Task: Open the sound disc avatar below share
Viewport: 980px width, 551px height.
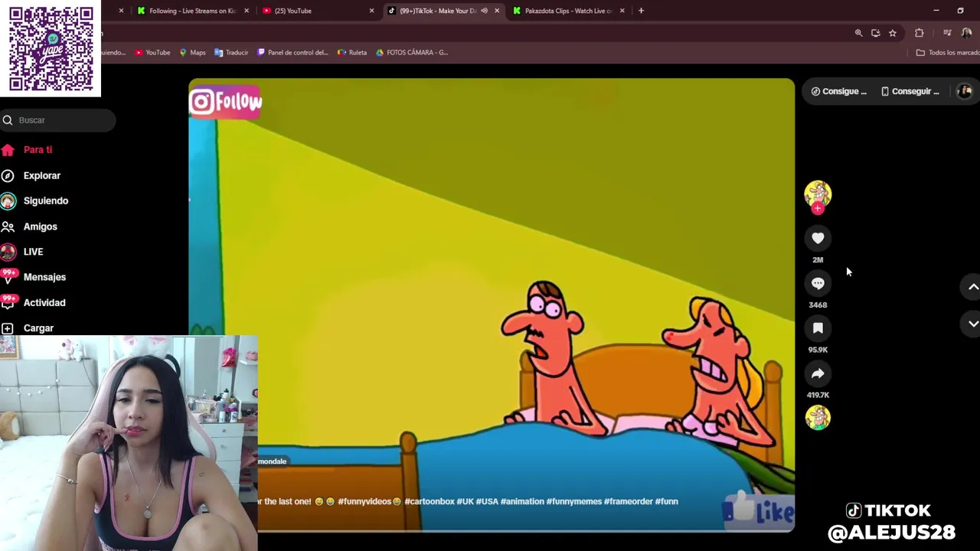Action: click(818, 418)
